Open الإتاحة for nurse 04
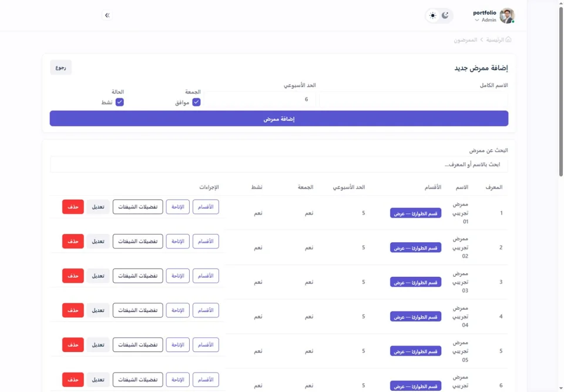 point(177,310)
